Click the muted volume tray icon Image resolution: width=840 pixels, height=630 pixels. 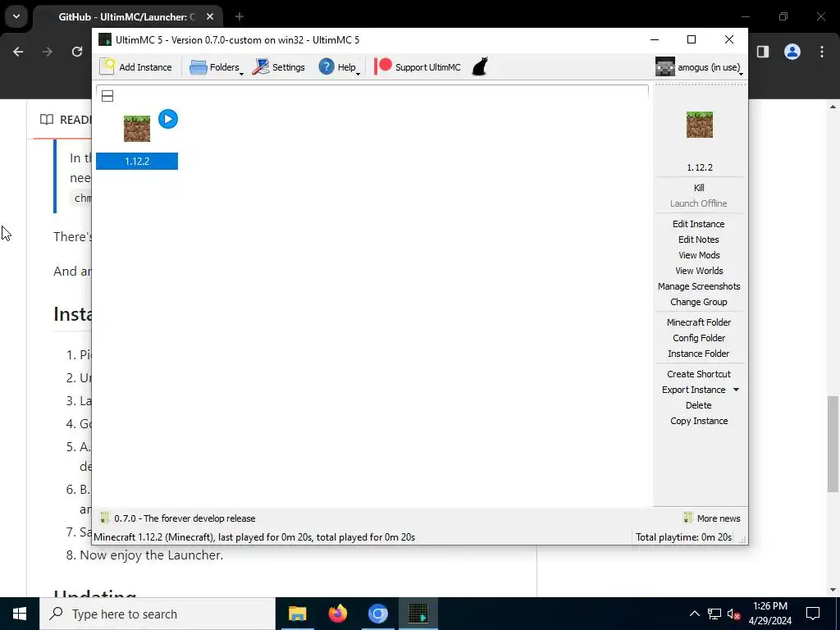point(734,614)
